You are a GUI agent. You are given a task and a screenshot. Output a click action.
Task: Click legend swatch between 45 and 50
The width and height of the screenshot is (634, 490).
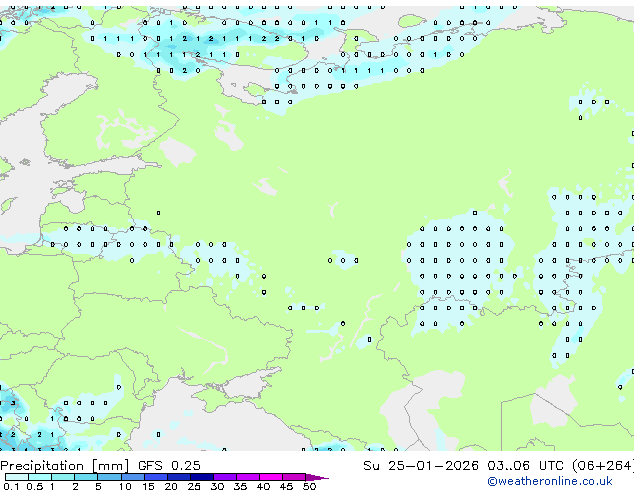tap(294, 477)
